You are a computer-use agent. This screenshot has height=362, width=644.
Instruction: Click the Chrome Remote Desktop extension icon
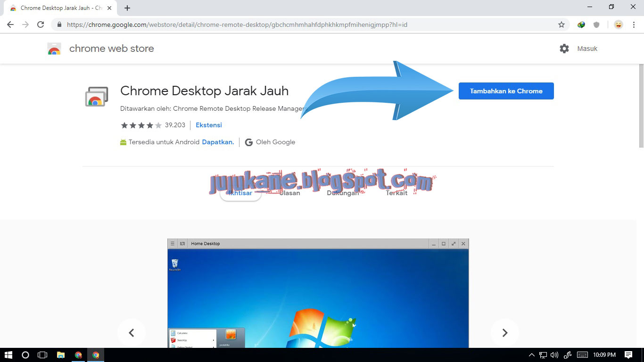97,97
